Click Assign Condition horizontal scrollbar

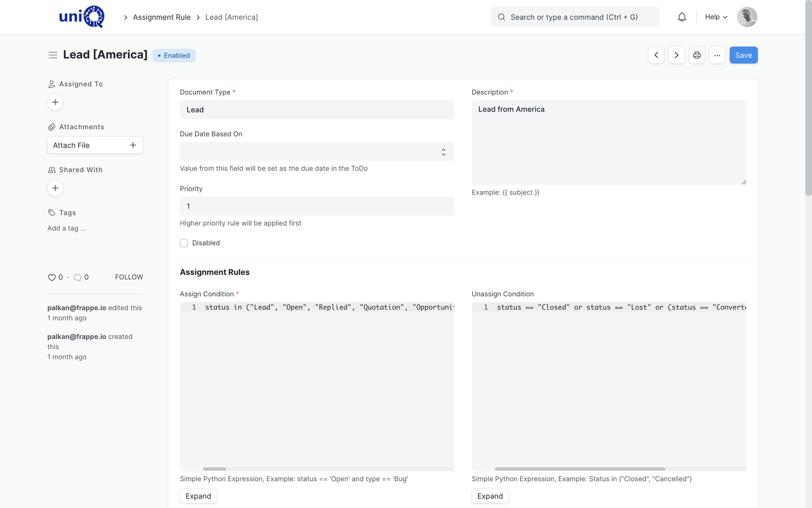click(x=215, y=469)
